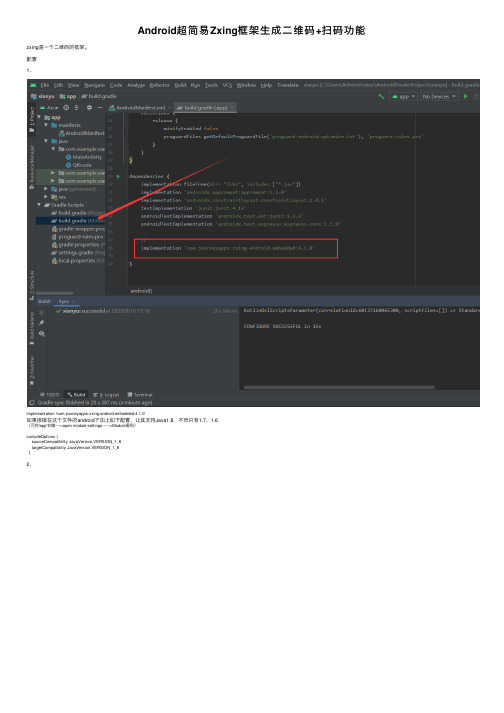
Task: Select local.properties in tree
Action: coord(78,261)
